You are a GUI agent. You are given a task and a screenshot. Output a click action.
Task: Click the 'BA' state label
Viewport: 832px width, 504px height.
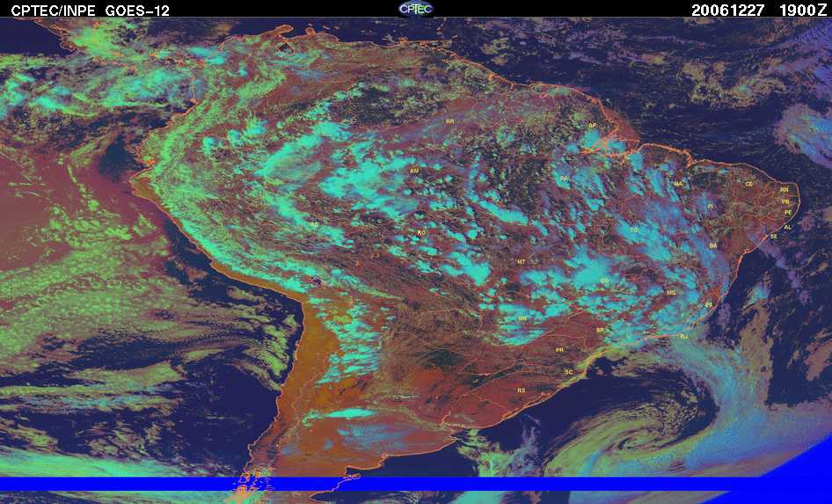[713, 246]
